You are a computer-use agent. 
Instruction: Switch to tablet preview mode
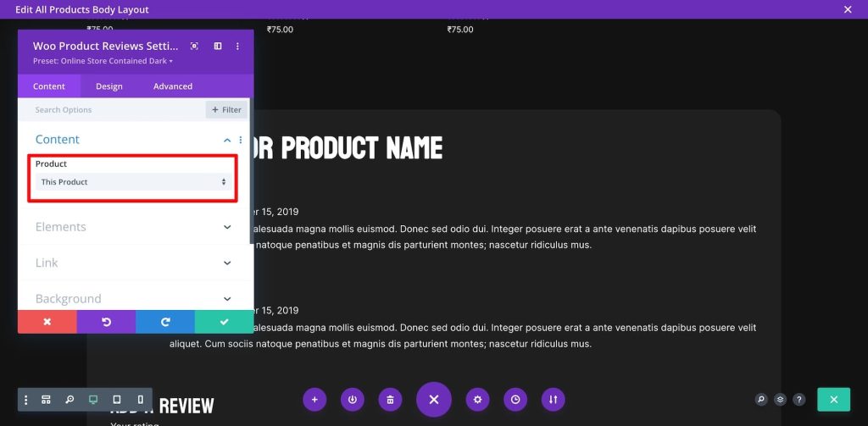point(117,400)
